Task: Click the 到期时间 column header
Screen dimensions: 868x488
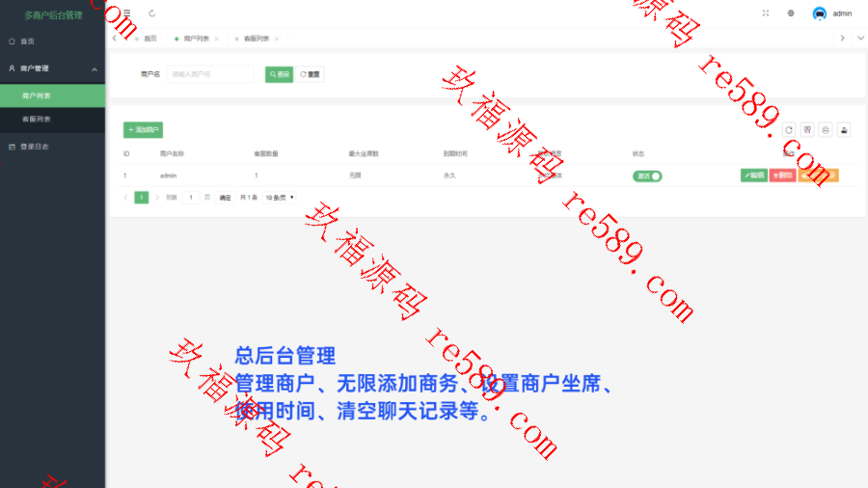Action: point(455,153)
